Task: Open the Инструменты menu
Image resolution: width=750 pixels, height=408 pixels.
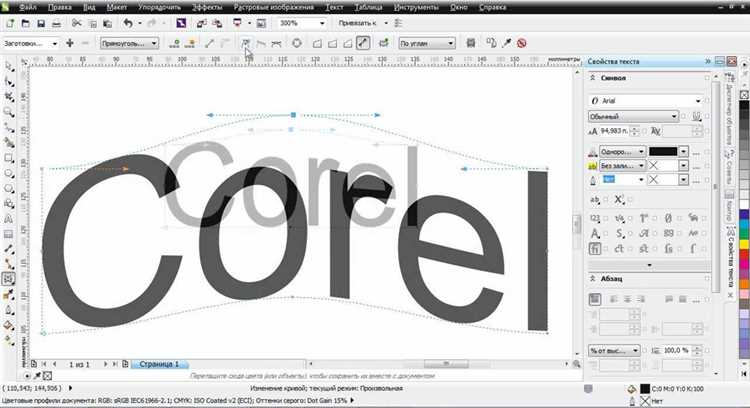Action: (x=416, y=7)
